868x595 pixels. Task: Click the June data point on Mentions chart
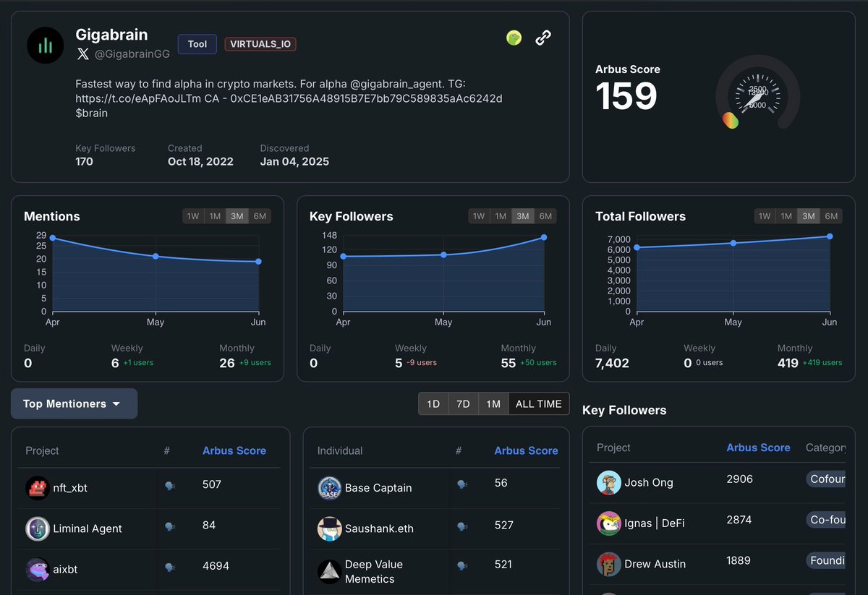[x=258, y=262]
